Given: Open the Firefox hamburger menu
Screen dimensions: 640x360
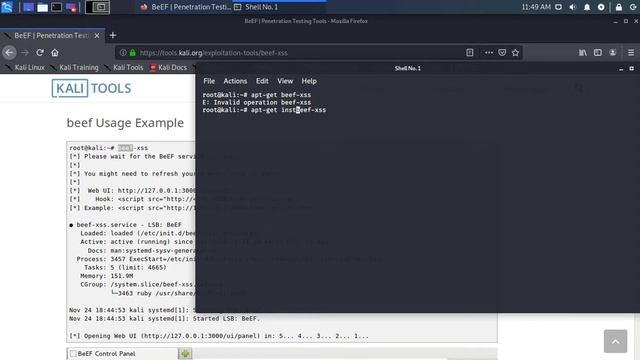Looking at the screenshot, I should click(x=631, y=53).
